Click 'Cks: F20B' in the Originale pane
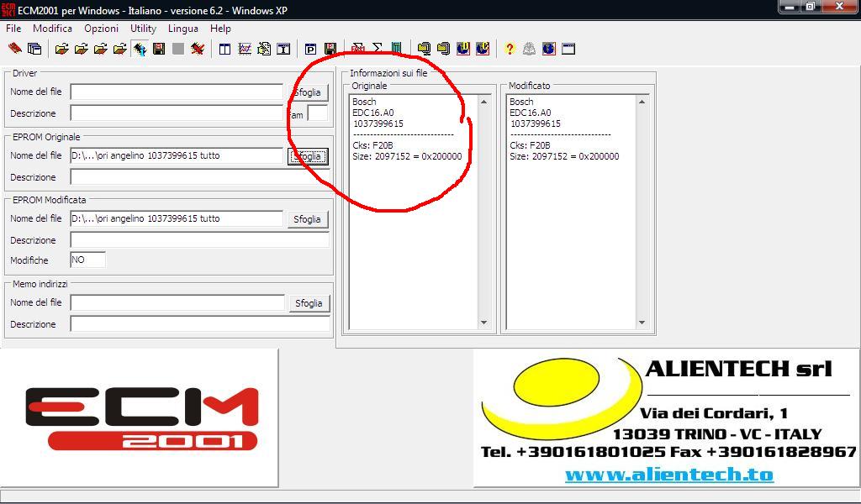 click(372, 145)
